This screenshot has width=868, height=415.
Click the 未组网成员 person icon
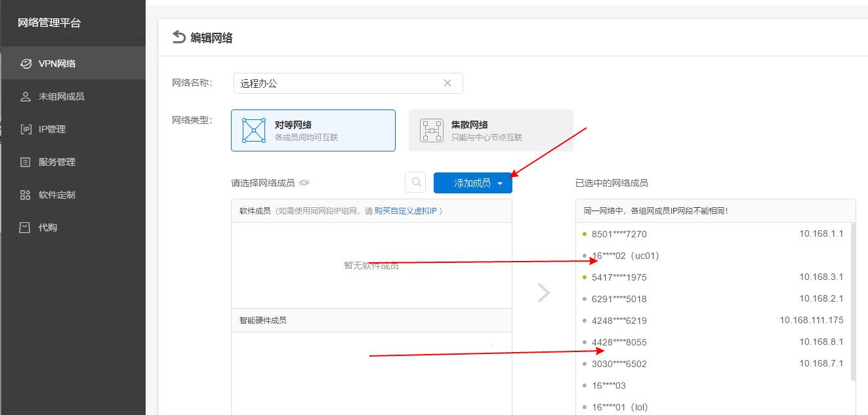[26, 96]
